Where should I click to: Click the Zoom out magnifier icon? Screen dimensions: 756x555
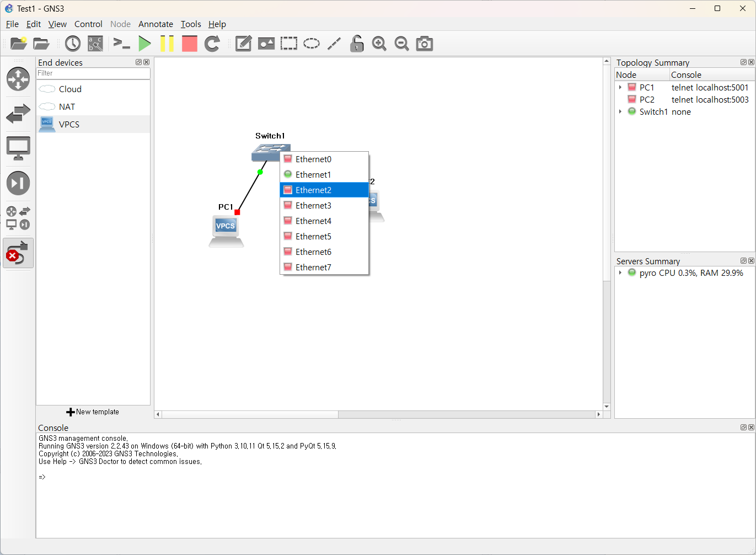point(402,44)
